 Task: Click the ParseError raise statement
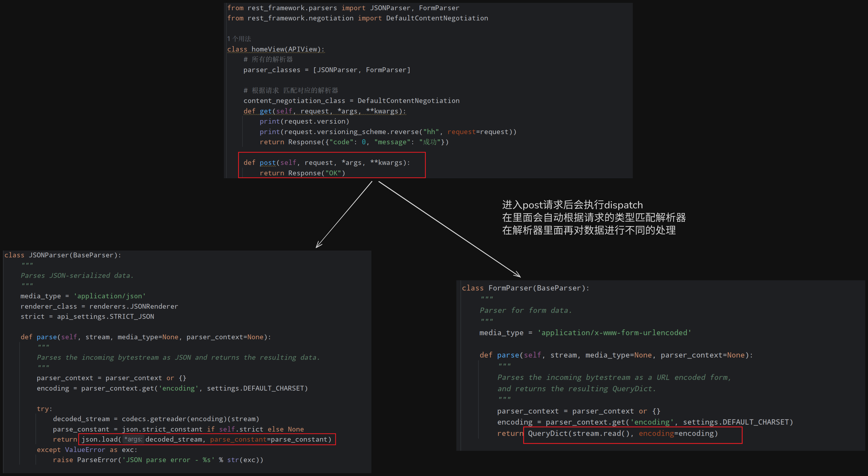tap(158, 460)
